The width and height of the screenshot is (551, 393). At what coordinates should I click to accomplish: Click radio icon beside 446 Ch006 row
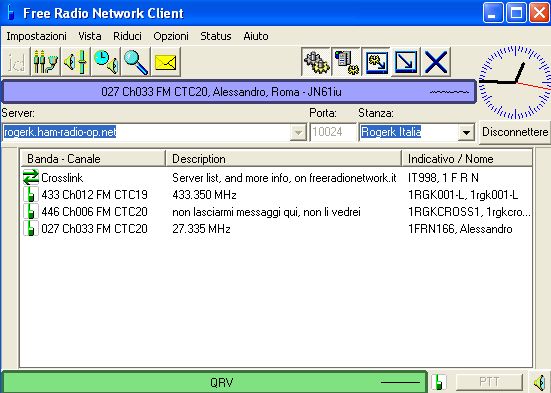point(31,212)
